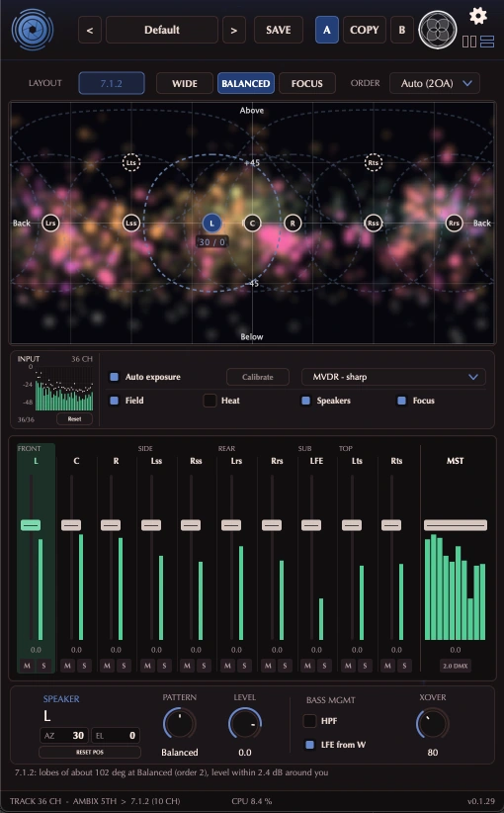Select the Rrs speaker marker in the field
This screenshot has height=813, width=504.
(x=454, y=223)
